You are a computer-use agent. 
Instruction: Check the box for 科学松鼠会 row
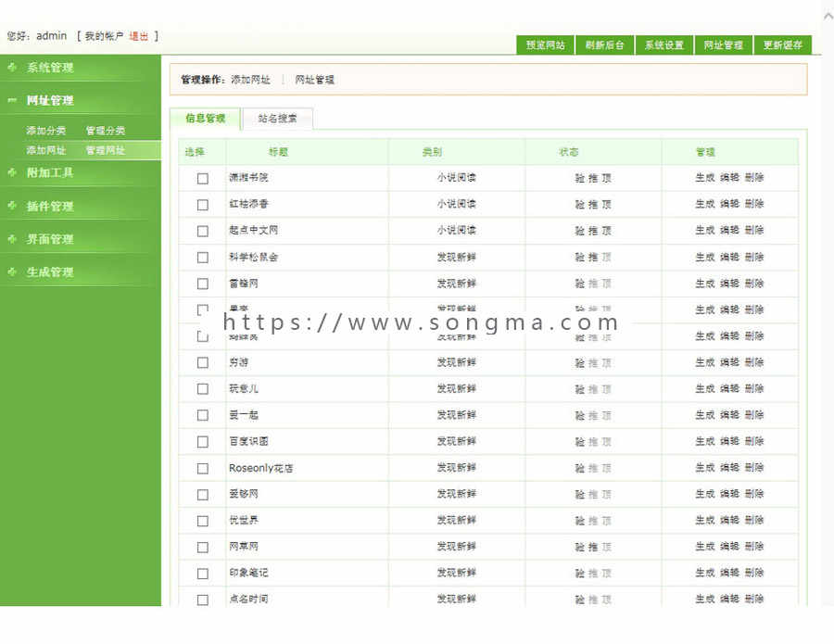point(203,258)
